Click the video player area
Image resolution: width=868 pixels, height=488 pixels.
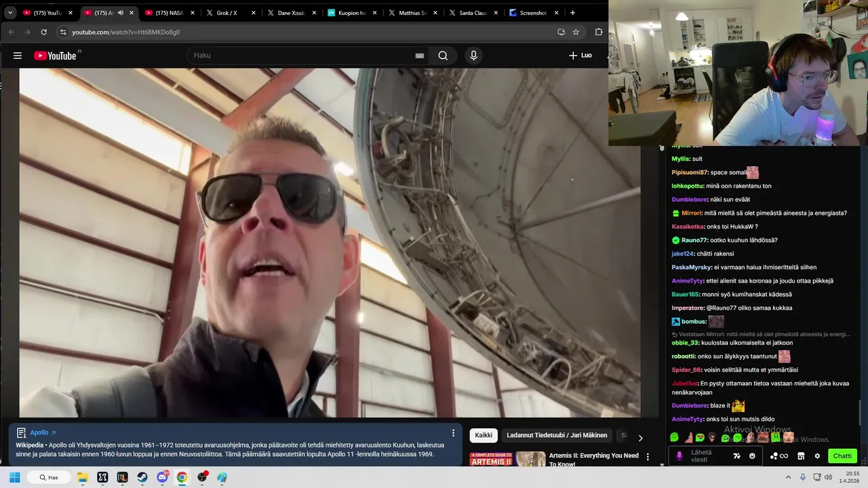point(330,243)
